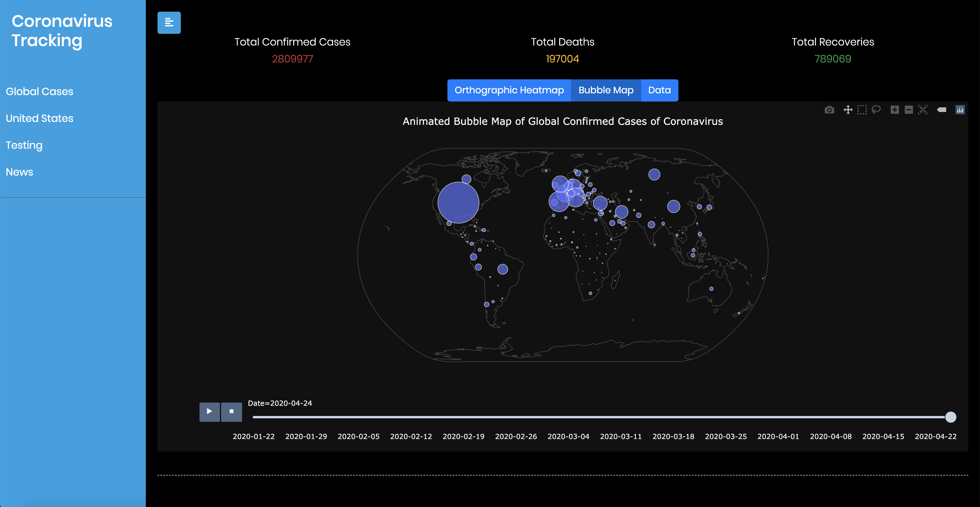The width and height of the screenshot is (980, 507).
Task: Play the bubble map animation
Action: 209,411
